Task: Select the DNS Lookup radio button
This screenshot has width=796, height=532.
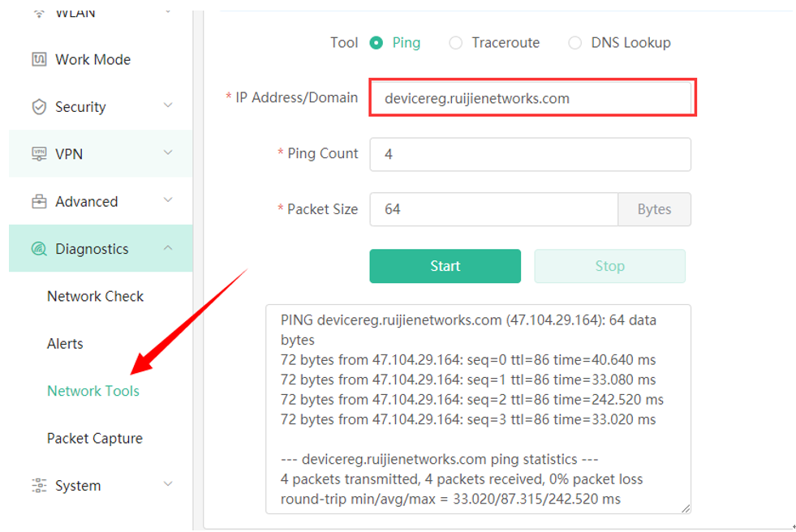Action: pyautogui.click(x=575, y=43)
